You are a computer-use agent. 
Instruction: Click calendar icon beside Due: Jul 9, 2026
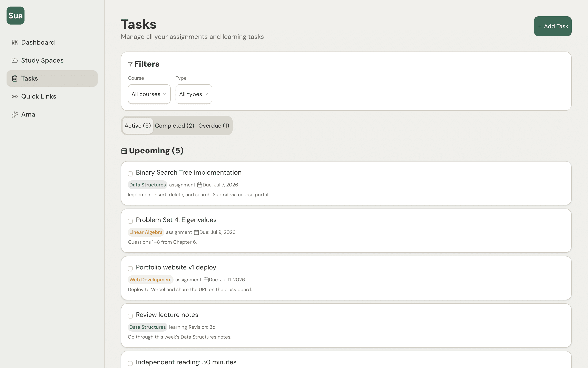point(196,232)
